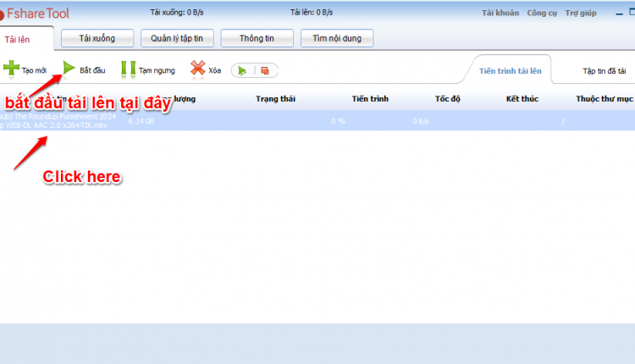Click the 0 % progress cell
Screen dimensions: 635x364
coord(338,121)
